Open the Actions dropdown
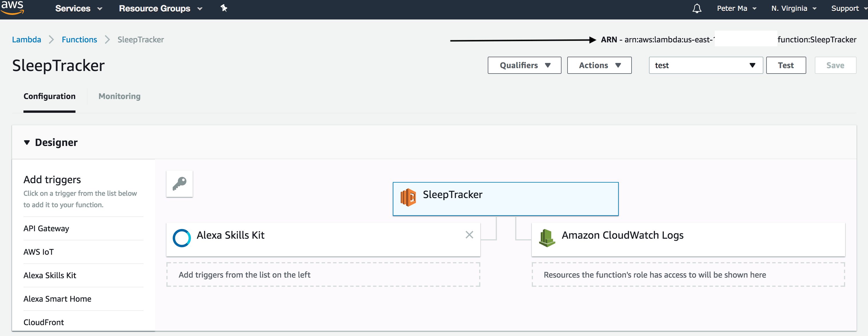868x336 pixels. [599, 66]
